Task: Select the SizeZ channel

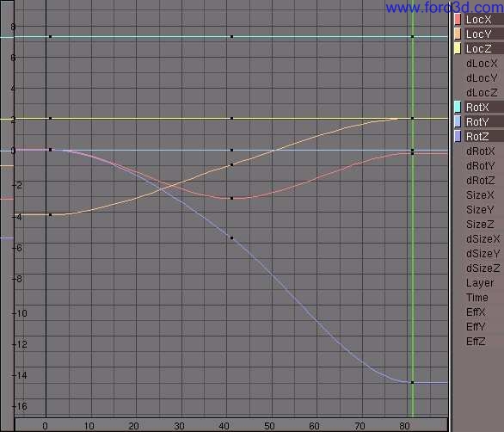Action: click(480, 225)
